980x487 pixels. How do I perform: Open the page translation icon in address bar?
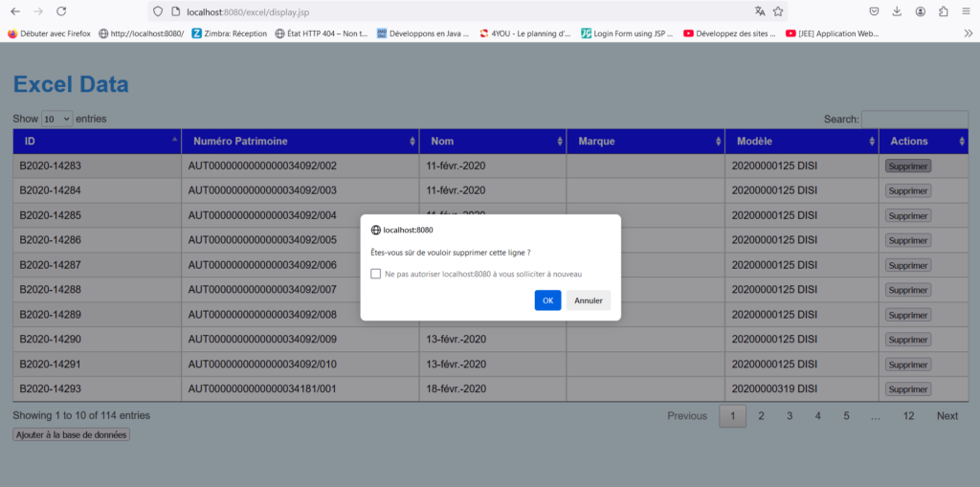[760, 11]
